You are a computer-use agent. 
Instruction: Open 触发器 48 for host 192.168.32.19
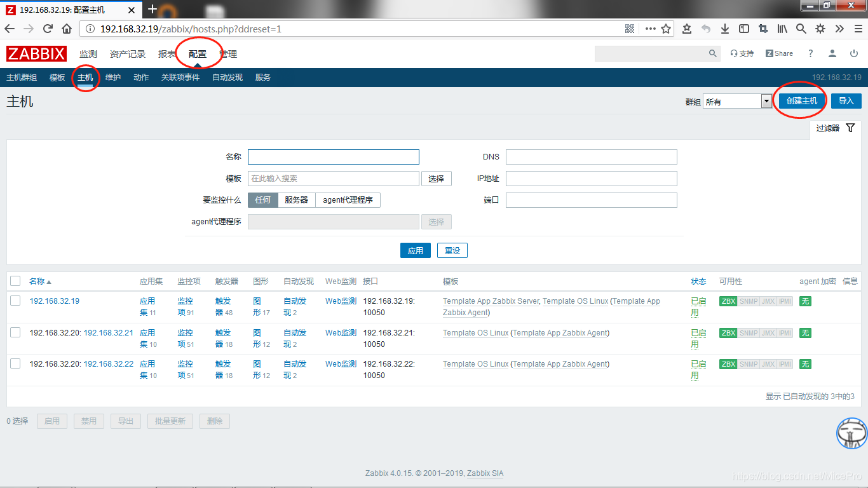[224, 307]
